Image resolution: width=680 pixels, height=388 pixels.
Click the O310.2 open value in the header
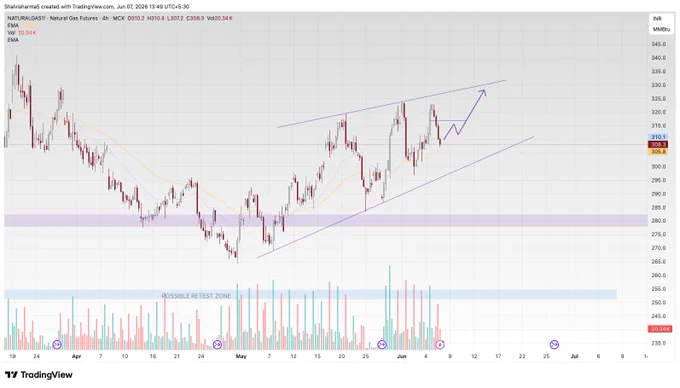(x=136, y=18)
